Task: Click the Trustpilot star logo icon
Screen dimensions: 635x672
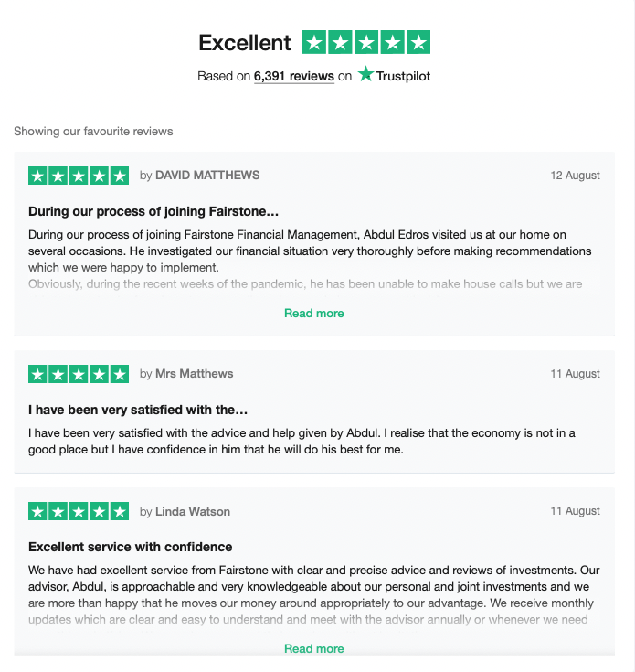Action: coord(366,75)
